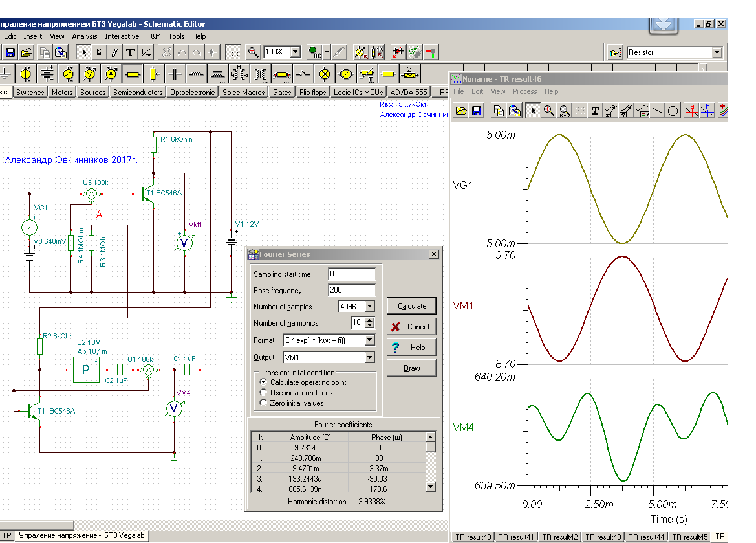Expand the Output dropdown showing VM1
This screenshot has width=756, height=543.
[369, 358]
